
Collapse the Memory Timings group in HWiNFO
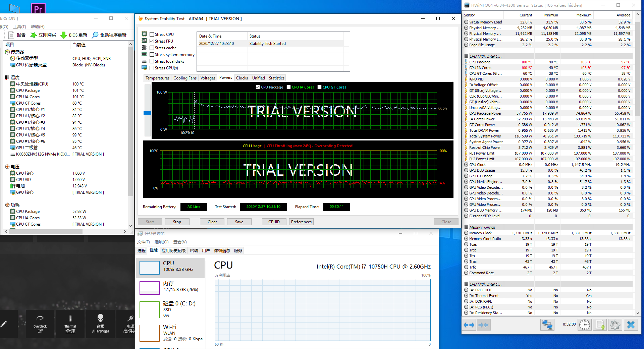tap(466, 227)
